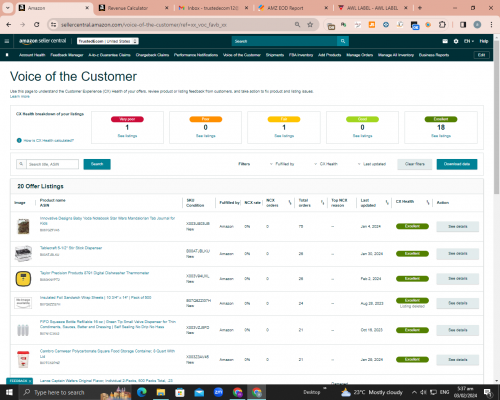Reload the page with the refresh icon
Screen dimensions: 500x400
pyautogui.click(x=37, y=24)
